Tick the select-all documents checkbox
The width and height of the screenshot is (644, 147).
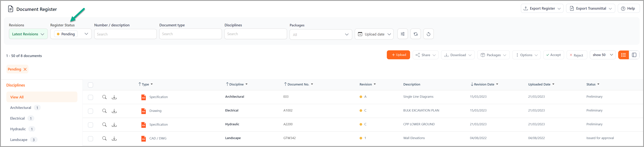pyautogui.click(x=90, y=85)
